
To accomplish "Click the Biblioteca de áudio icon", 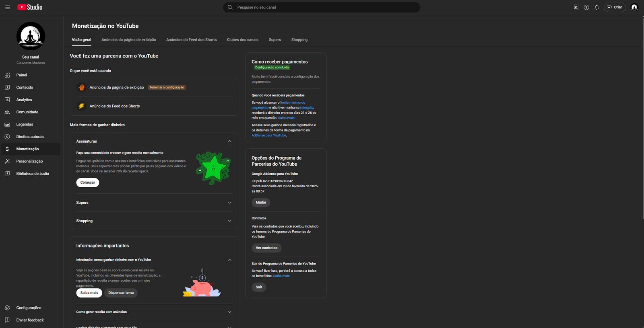I will point(7,174).
